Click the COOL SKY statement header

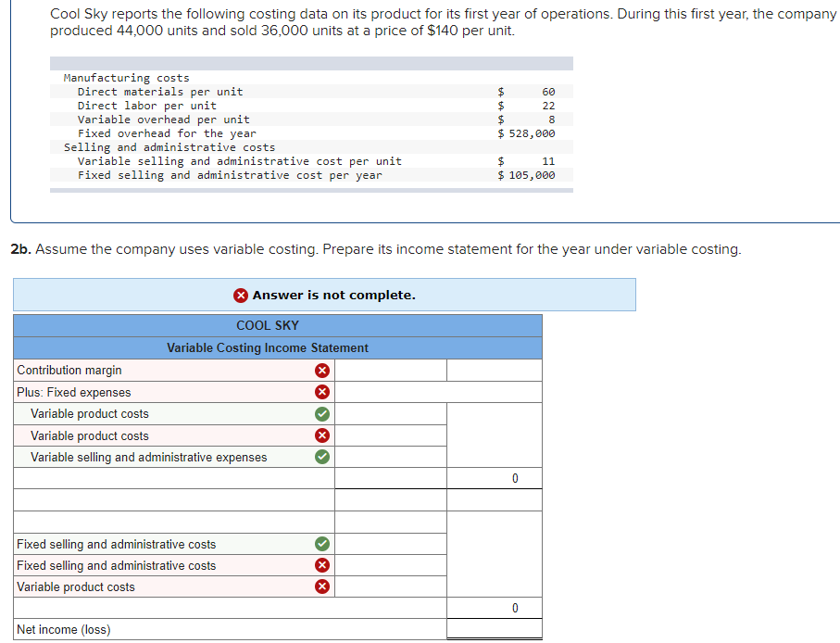coord(278,326)
